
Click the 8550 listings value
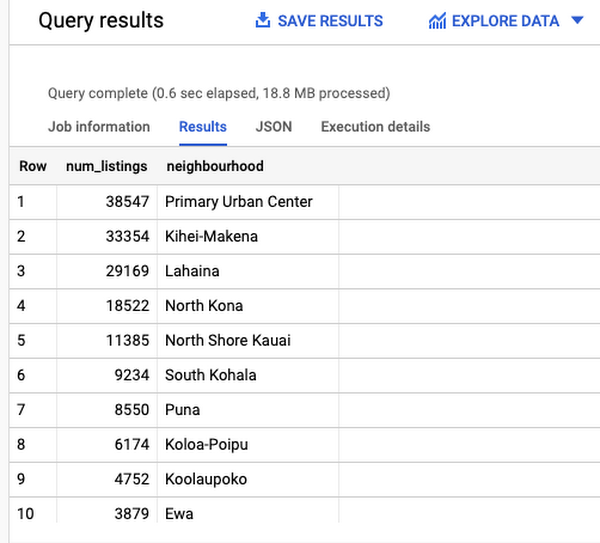(132, 410)
